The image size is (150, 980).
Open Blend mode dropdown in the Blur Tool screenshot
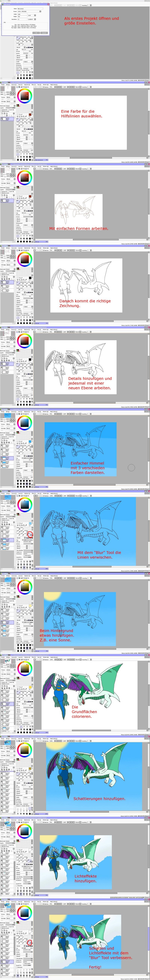point(11,515)
